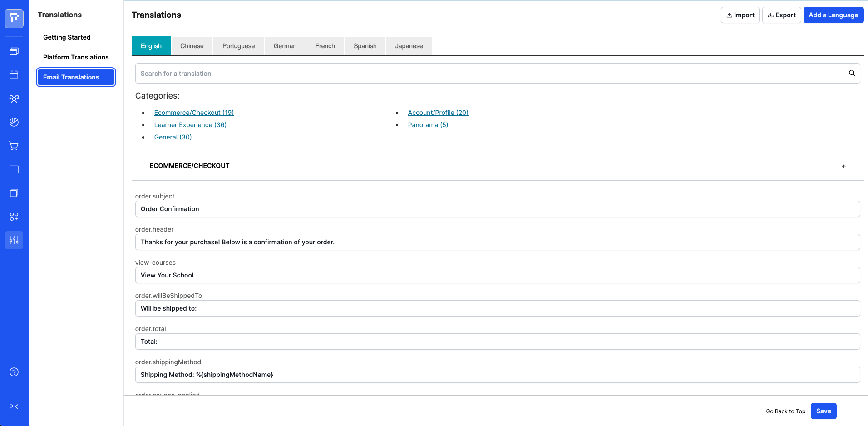Switch to the Chinese tab
This screenshot has height=426, width=868.
pos(192,46)
